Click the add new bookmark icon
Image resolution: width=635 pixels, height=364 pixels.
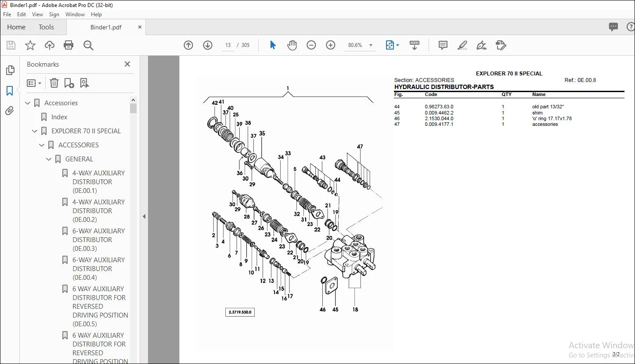click(x=69, y=83)
